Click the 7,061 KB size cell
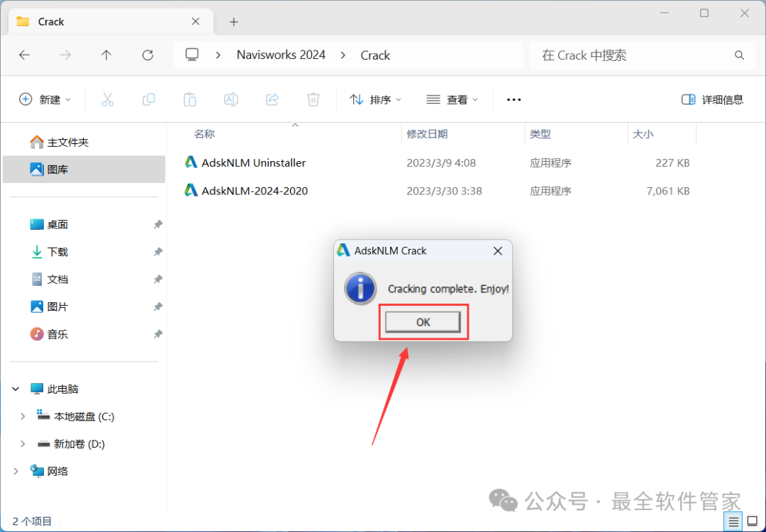Viewport: 766px width, 532px height. [668, 191]
